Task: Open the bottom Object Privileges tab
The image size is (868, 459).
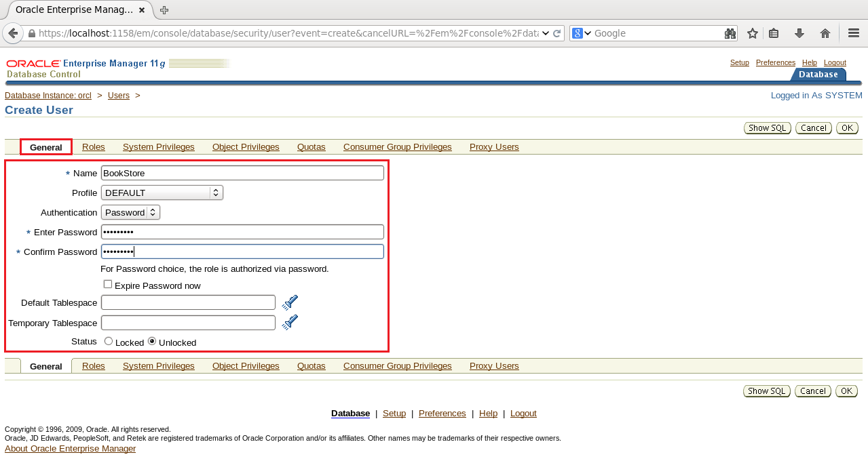Action: tap(246, 366)
